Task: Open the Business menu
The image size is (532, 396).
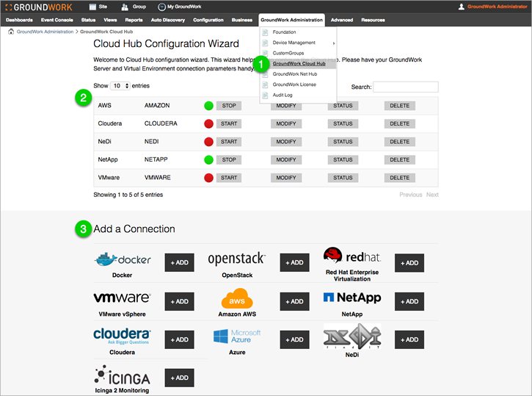Action: point(242,20)
